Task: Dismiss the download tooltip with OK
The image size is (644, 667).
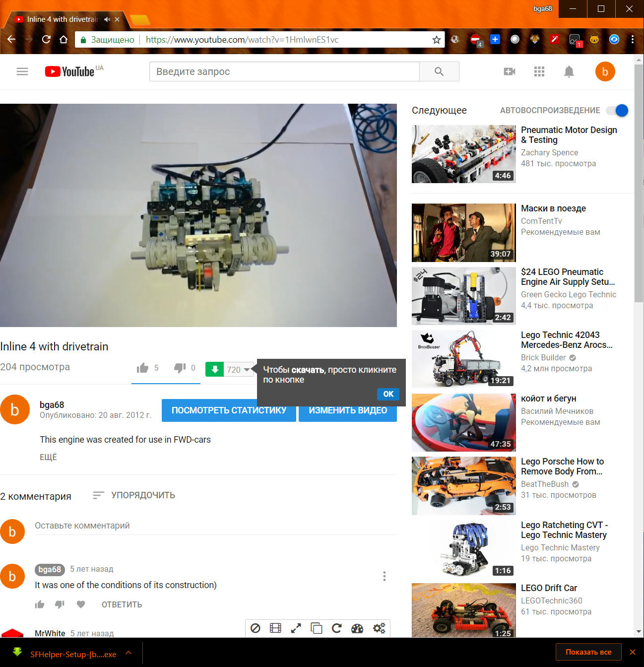Action: coord(388,394)
